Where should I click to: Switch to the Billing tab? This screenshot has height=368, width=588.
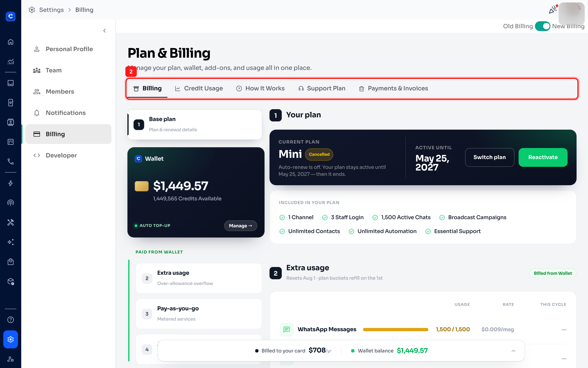coord(147,88)
